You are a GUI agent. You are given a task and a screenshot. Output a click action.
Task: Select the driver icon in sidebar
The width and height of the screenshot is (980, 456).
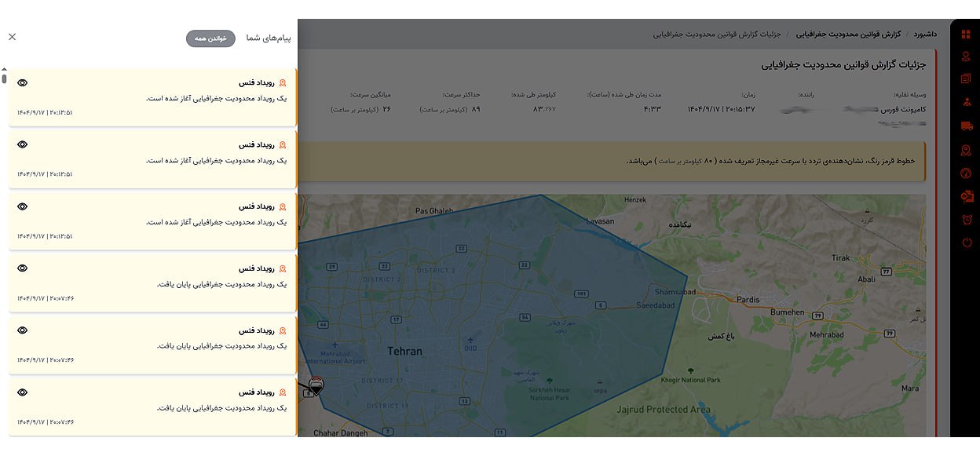click(966, 102)
